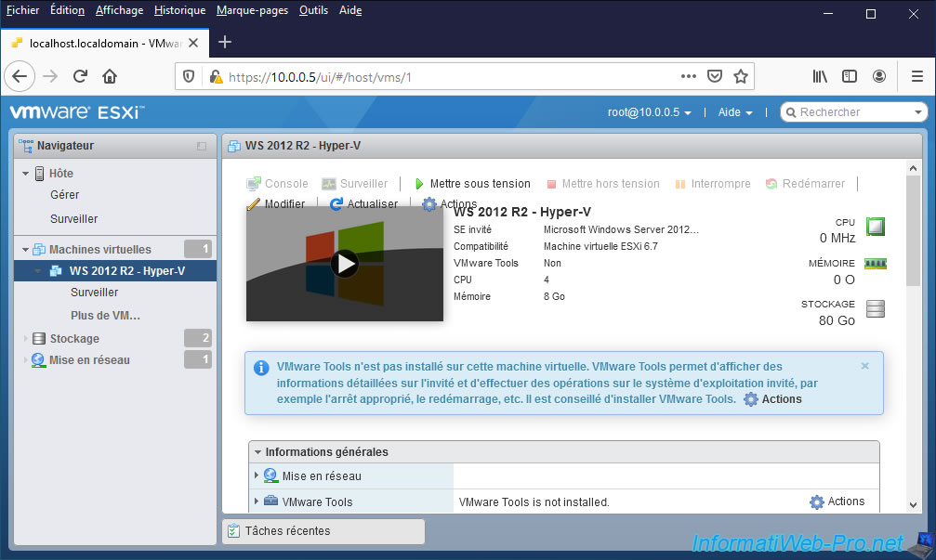Image resolution: width=936 pixels, height=560 pixels.
Task: Close the localhost.localdomain tab
Action: point(193,43)
